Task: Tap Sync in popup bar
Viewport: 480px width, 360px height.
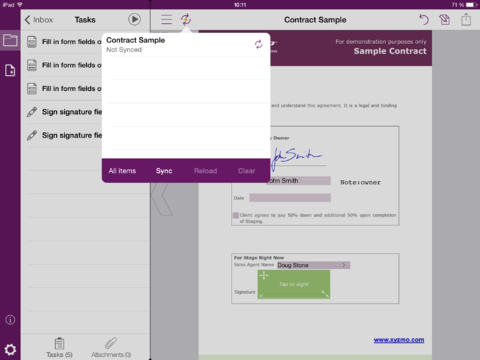Action: click(x=164, y=171)
